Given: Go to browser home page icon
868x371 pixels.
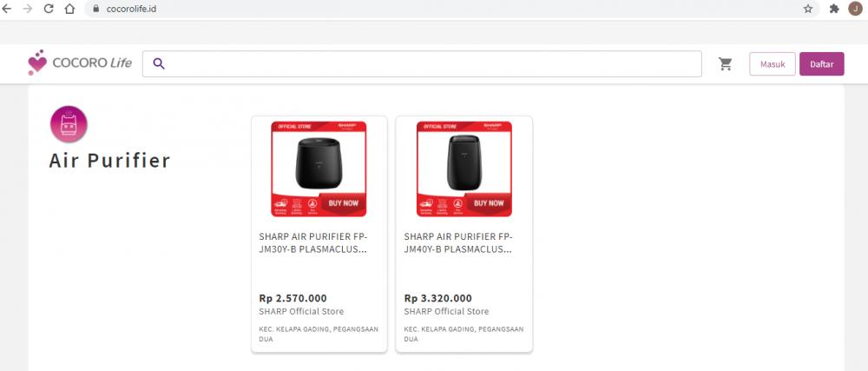Looking at the screenshot, I should (x=69, y=9).
